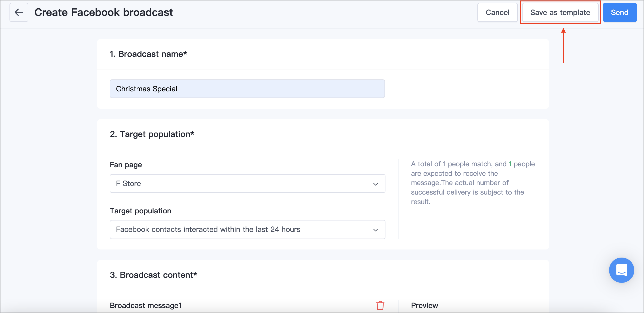Click the 'Fan page' field label
Screen dimensions: 644x313
pos(126,165)
